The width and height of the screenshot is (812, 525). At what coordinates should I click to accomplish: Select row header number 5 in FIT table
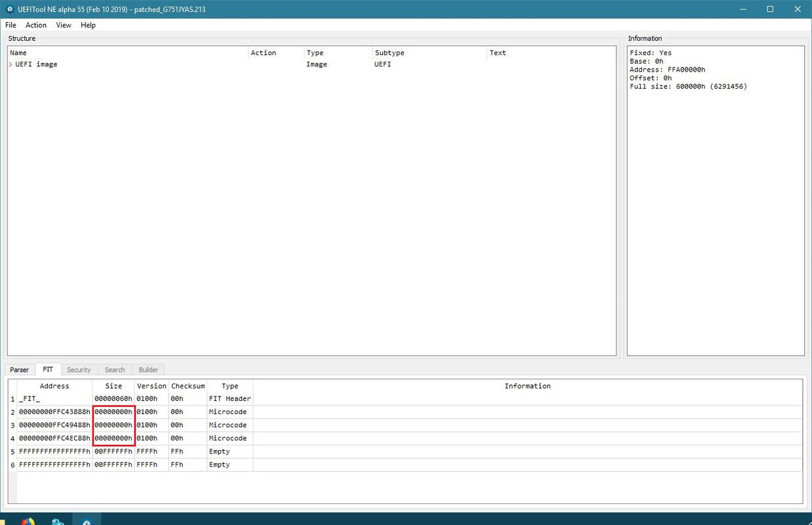tap(12, 451)
